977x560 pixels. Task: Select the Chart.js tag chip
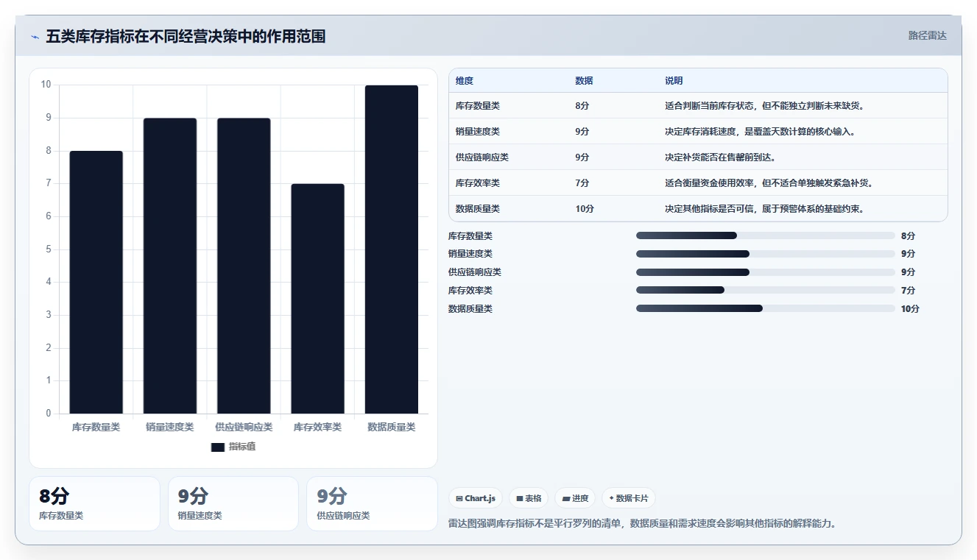click(476, 498)
